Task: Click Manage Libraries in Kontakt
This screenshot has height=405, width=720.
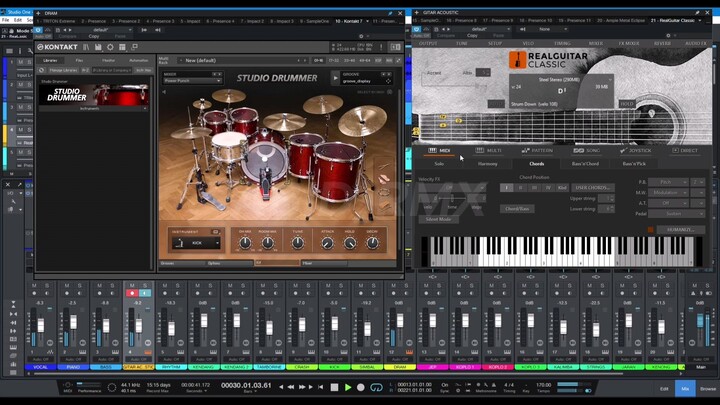Action: pos(63,70)
